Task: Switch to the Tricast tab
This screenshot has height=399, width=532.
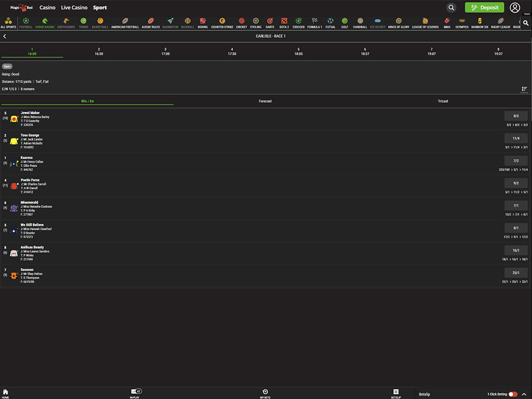Action: click(443, 101)
